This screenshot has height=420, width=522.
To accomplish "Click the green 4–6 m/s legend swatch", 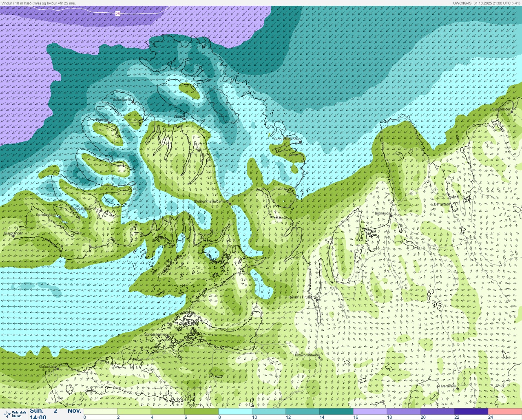I will coord(168,411).
